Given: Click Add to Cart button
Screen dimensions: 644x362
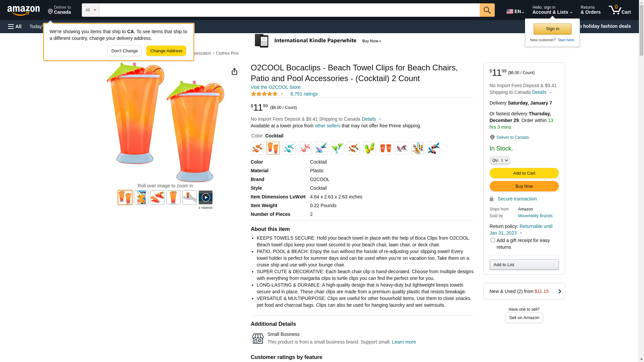Looking at the screenshot, I should (524, 173).
